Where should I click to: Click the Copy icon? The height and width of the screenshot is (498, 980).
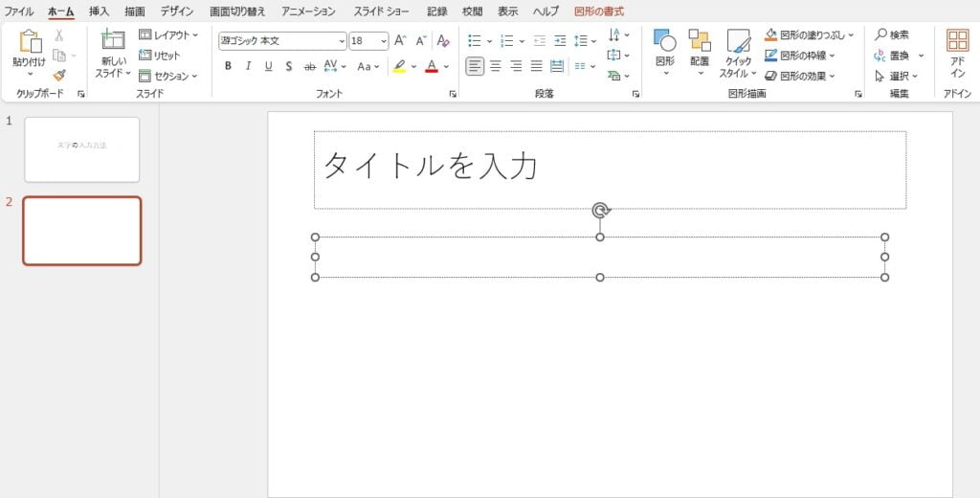tap(58, 56)
